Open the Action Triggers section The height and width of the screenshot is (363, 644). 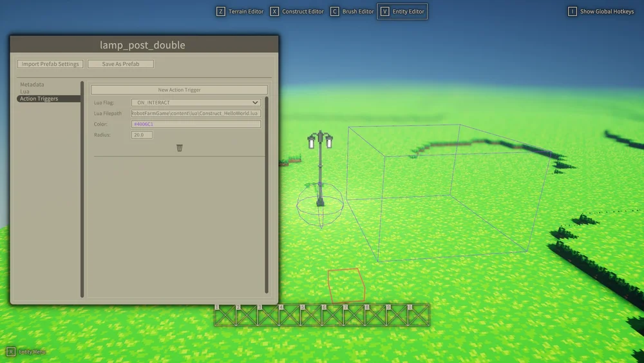click(x=48, y=99)
